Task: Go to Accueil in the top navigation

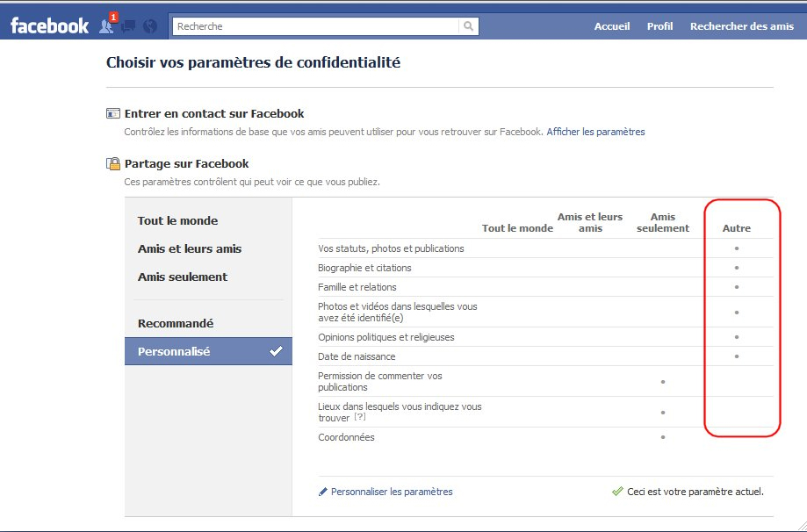Action: click(x=612, y=26)
